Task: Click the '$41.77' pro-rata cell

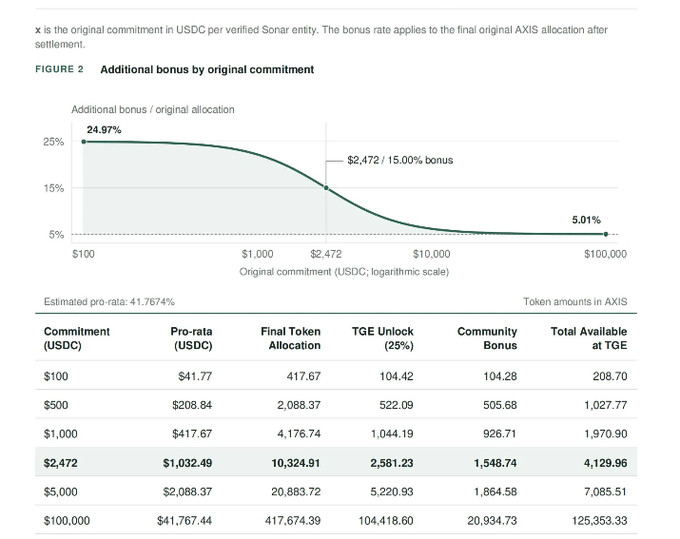Action: coord(195,376)
